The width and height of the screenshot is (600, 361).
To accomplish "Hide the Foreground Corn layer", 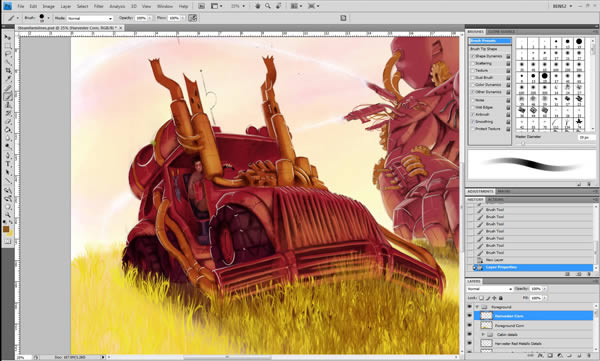I will [470, 325].
